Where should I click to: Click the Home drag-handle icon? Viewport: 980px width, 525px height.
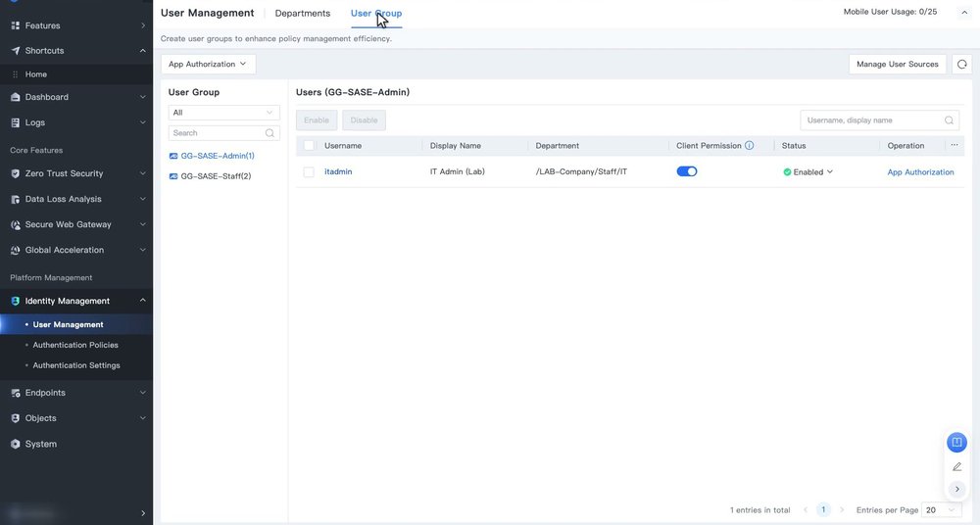[x=16, y=74]
